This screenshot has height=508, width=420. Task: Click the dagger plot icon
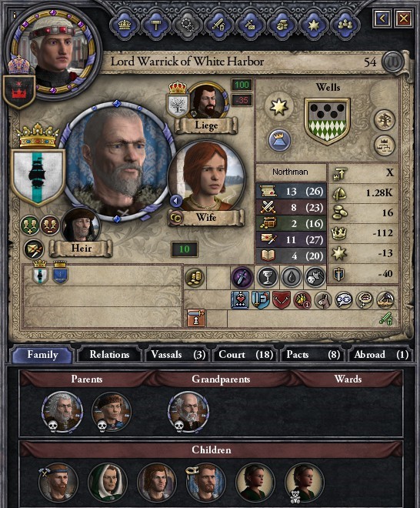(242, 277)
